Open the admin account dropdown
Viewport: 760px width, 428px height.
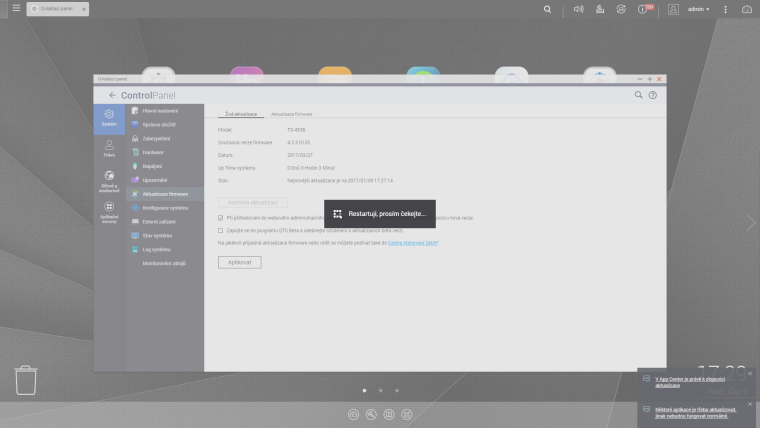pyautogui.click(x=698, y=9)
